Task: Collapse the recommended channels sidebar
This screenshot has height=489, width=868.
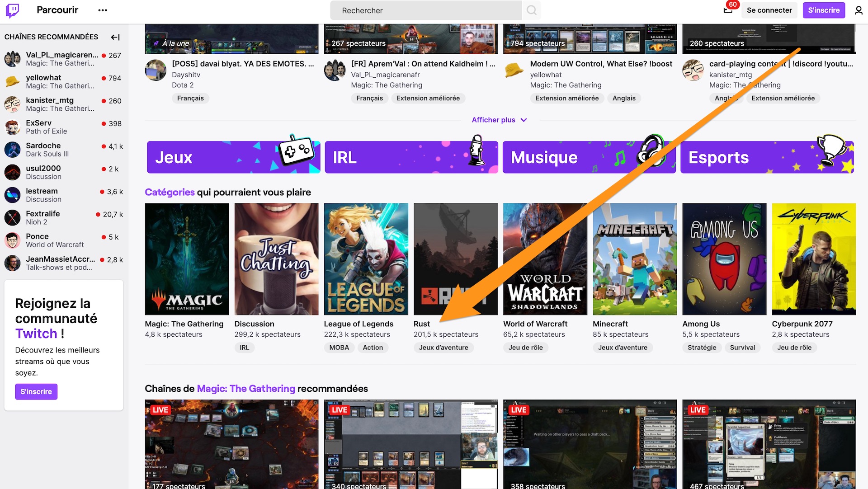Action: [115, 37]
